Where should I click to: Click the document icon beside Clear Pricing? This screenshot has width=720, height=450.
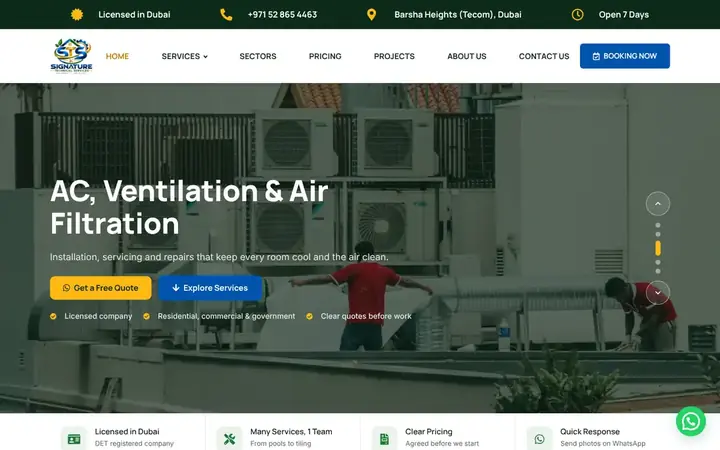[384, 439]
